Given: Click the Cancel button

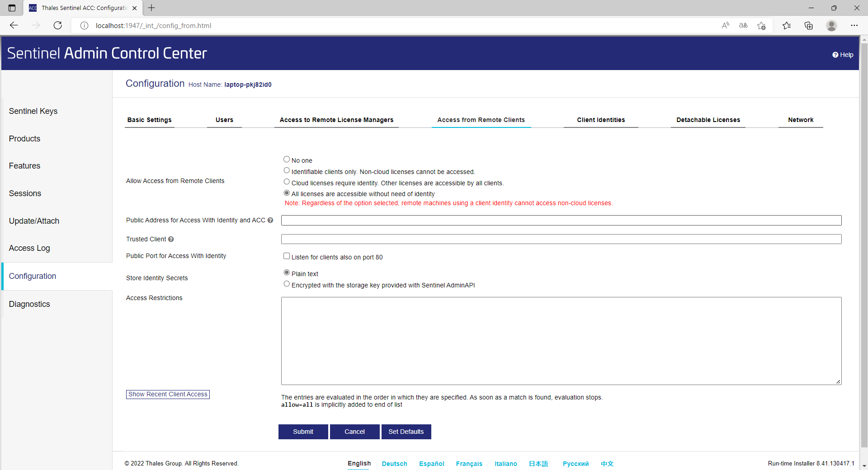Looking at the screenshot, I should [x=354, y=432].
